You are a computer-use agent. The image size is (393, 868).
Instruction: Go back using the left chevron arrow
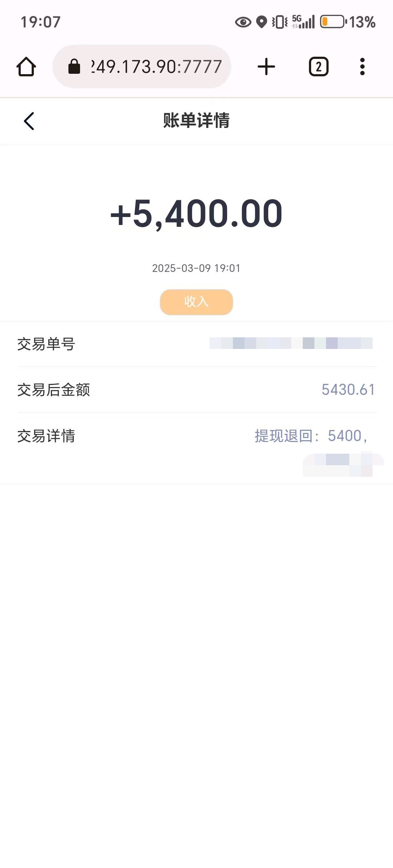[x=29, y=121]
